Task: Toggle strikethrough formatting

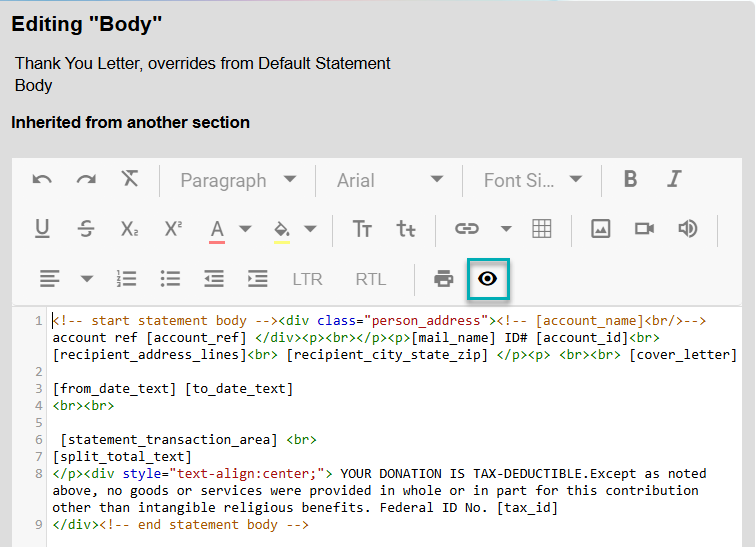Action: click(86, 229)
